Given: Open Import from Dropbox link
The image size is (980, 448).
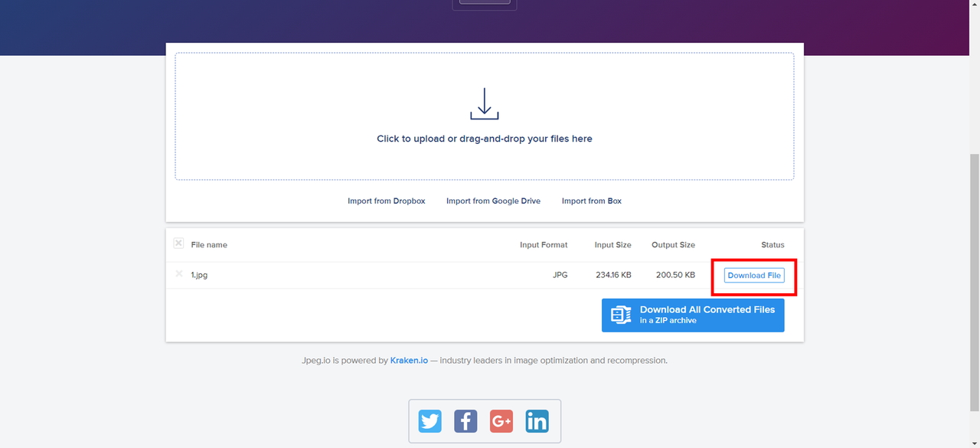Looking at the screenshot, I should 387,201.
